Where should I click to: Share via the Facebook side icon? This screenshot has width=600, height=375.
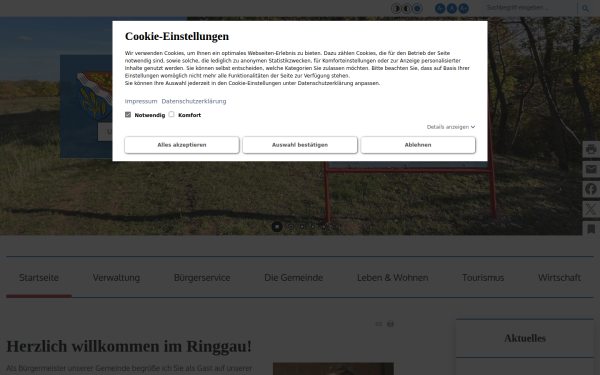[591, 189]
